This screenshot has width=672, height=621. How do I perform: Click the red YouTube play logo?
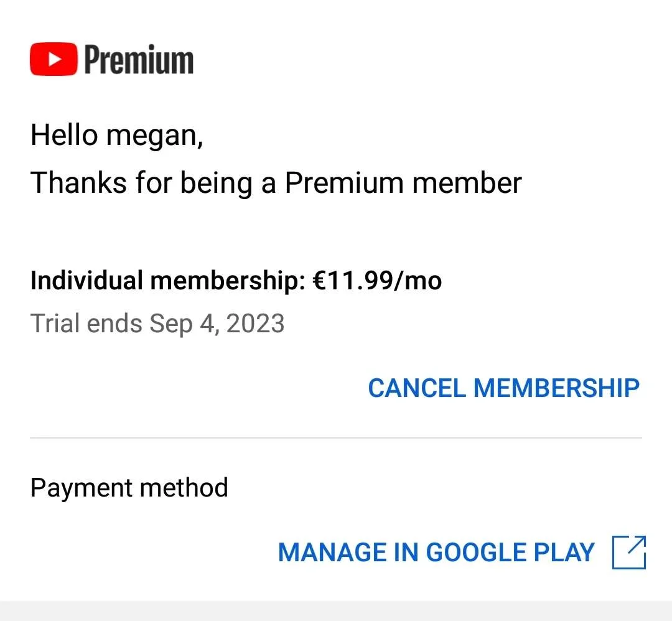54,59
